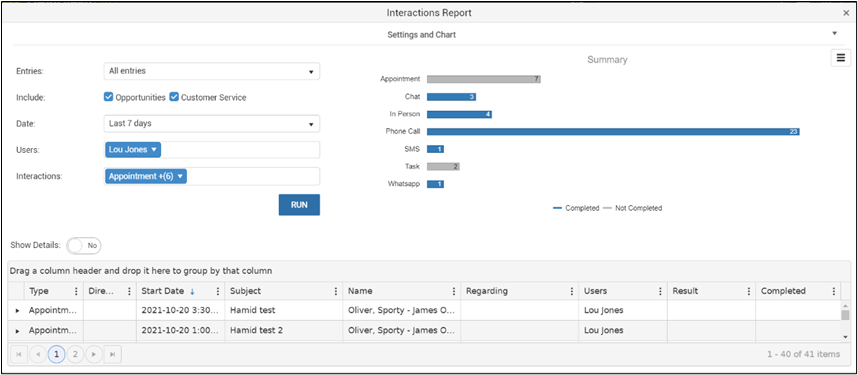Go to page 2 of results
The height and width of the screenshot is (375, 858).
(75, 355)
